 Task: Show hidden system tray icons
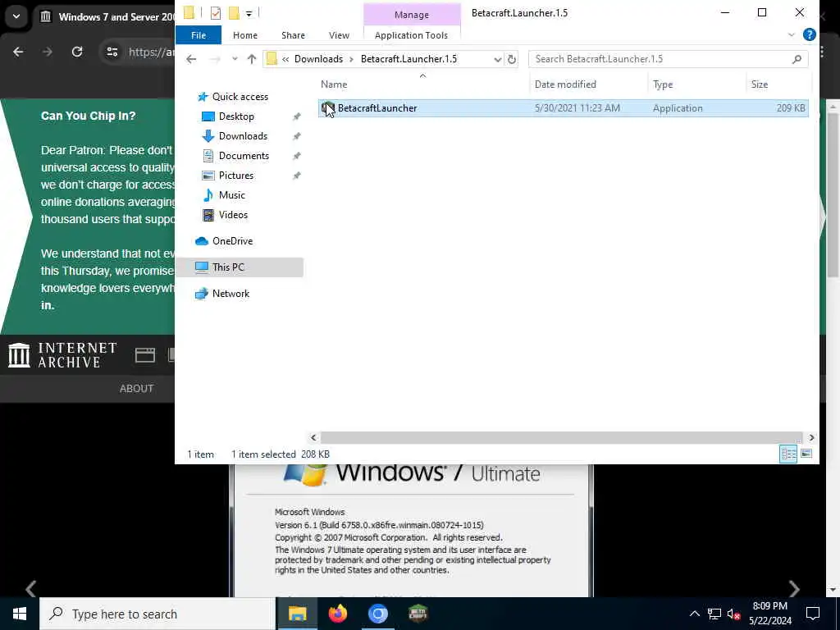click(x=694, y=614)
